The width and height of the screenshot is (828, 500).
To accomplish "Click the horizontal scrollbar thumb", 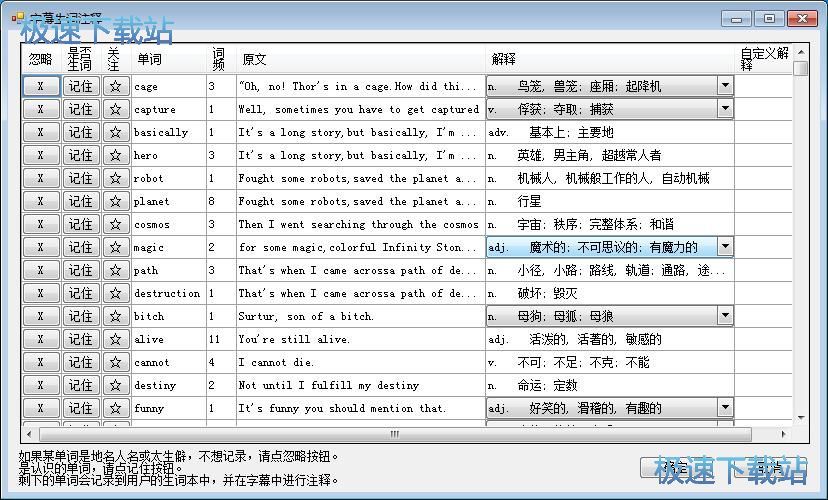I will pyautogui.click(x=395, y=434).
